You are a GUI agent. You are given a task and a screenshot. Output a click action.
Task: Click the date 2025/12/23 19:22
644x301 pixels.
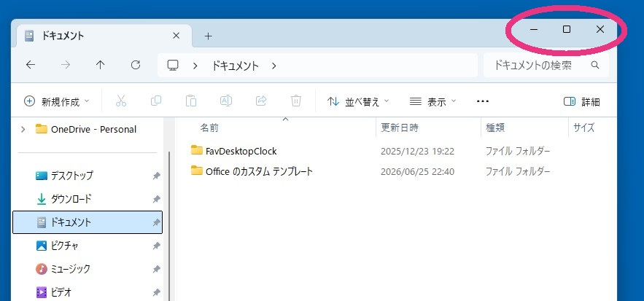tap(417, 151)
